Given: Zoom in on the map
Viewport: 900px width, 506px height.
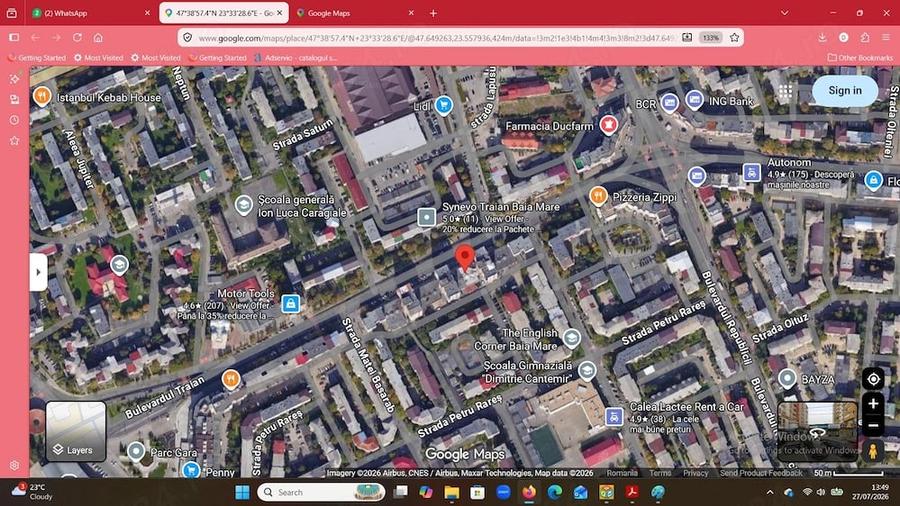Looking at the screenshot, I should pos(873,404).
